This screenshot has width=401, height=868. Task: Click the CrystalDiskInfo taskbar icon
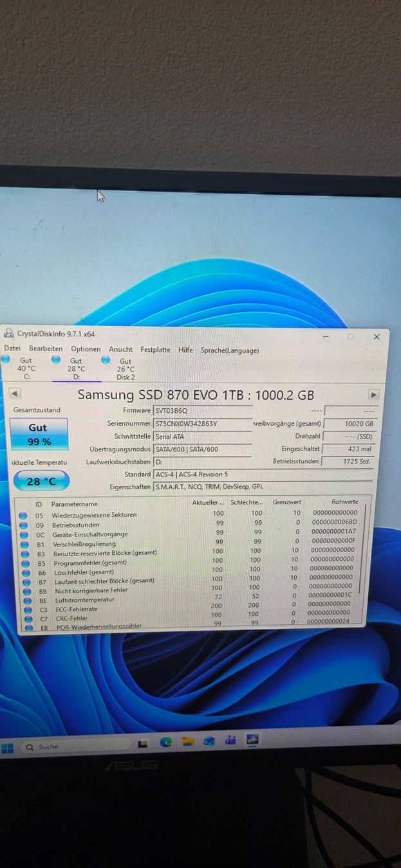point(252,739)
